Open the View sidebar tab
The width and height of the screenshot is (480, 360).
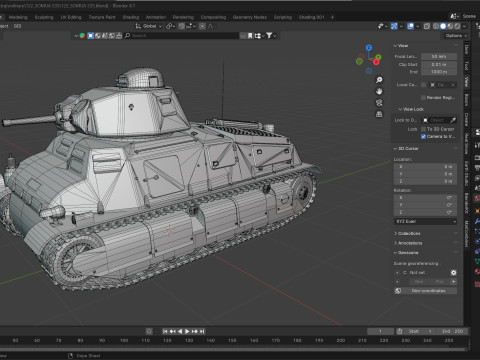[x=467, y=82]
